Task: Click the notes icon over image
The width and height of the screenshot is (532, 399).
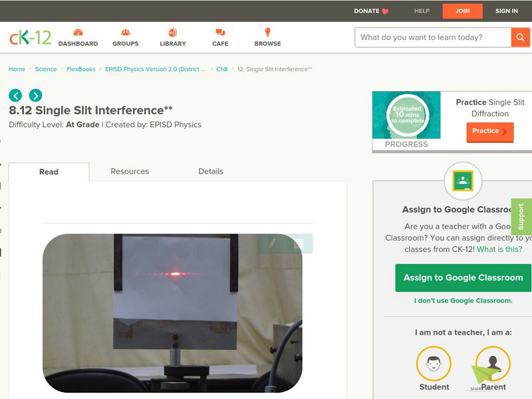Action: [x=299, y=243]
